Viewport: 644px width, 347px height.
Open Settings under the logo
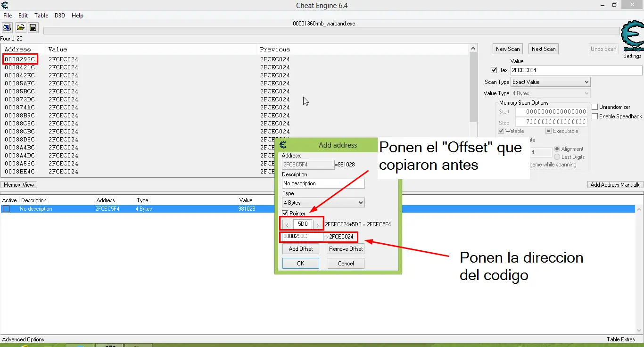tap(632, 56)
